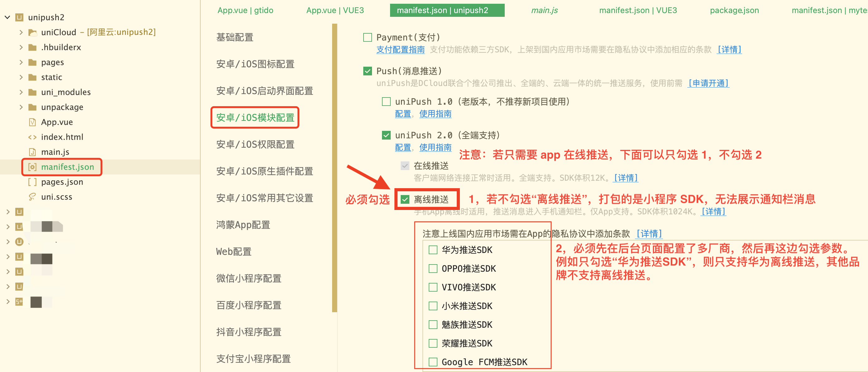Click the 申请开通 link

tap(708, 83)
